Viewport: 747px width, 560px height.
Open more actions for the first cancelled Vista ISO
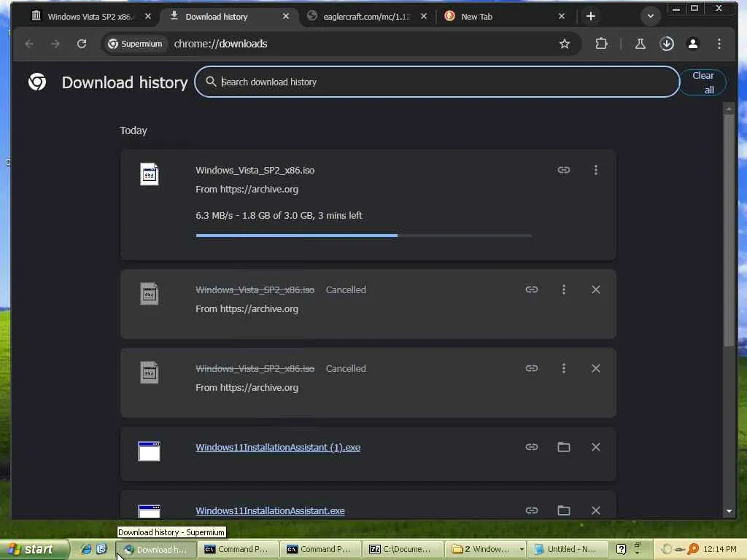pos(564,289)
